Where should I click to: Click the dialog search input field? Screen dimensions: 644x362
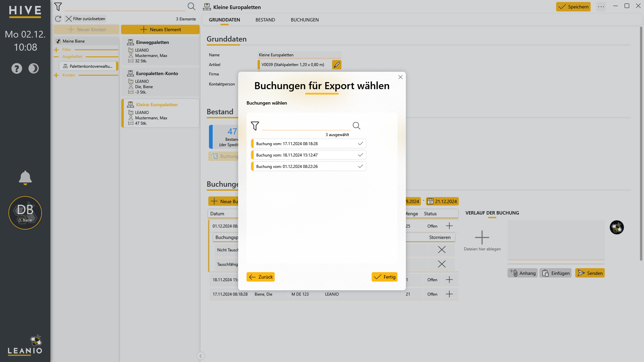tap(306, 126)
